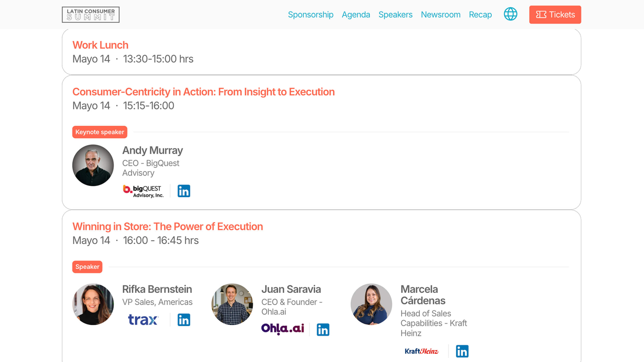Open the Agenda menu item

(x=356, y=14)
